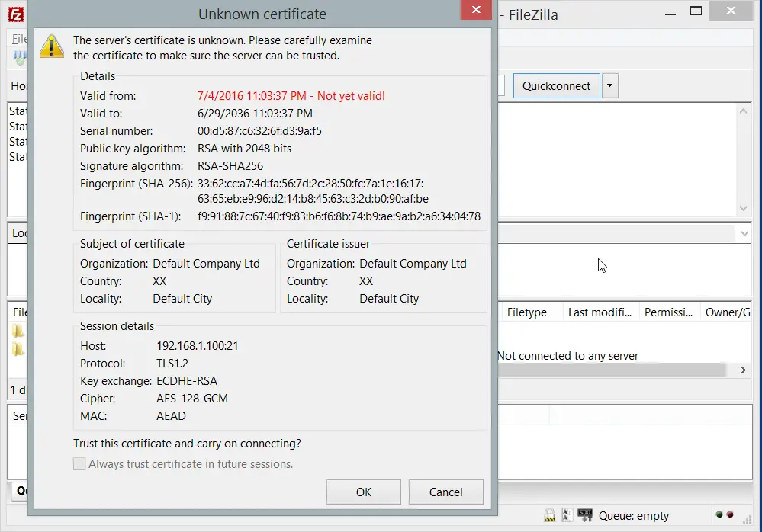Click the RSA with 2048 bits value
Screen dimensions: 762x532
tap(244, 148)
